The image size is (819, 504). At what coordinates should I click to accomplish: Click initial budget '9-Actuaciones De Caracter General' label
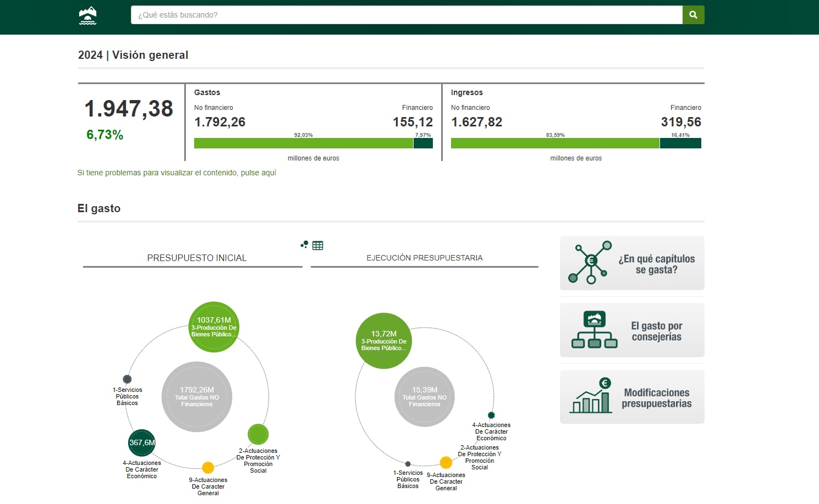point(208,486)
